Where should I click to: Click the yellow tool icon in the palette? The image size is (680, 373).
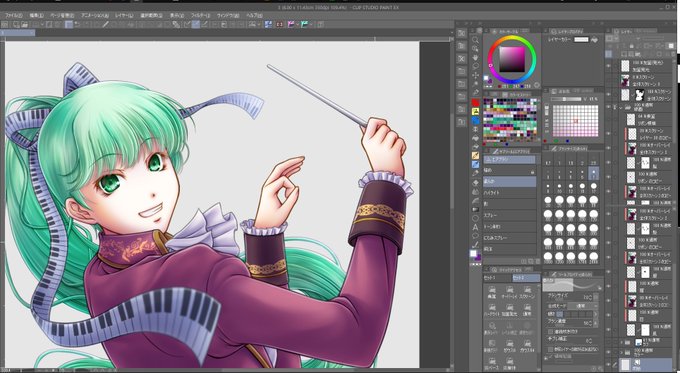[475, 111]
